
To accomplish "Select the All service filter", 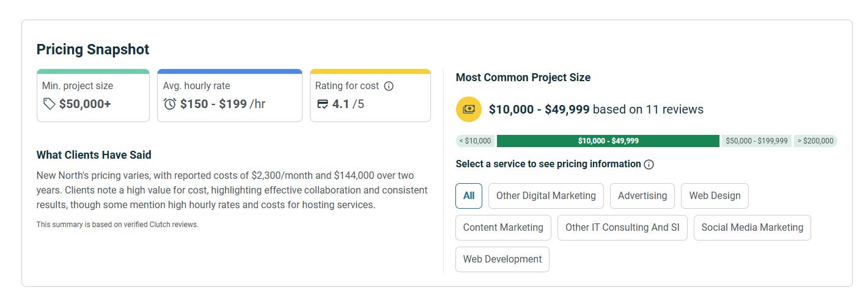I will click(x=469, y=196).
